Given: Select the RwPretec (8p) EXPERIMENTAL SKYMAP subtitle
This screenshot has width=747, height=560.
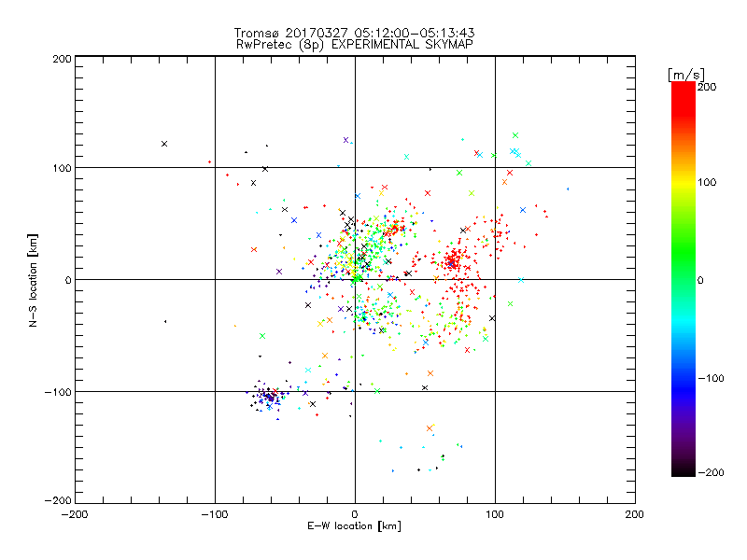Looking at the screenshot, I should pos(355,44).
